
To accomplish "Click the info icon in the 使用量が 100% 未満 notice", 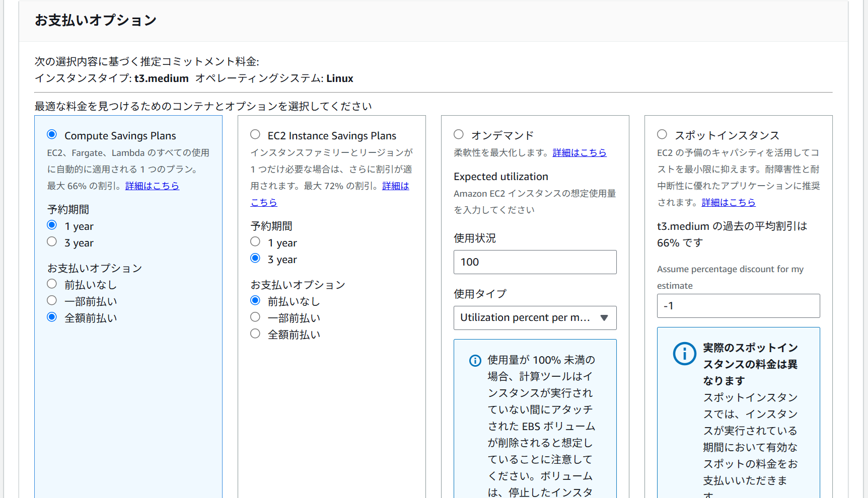I will point(475,361).
